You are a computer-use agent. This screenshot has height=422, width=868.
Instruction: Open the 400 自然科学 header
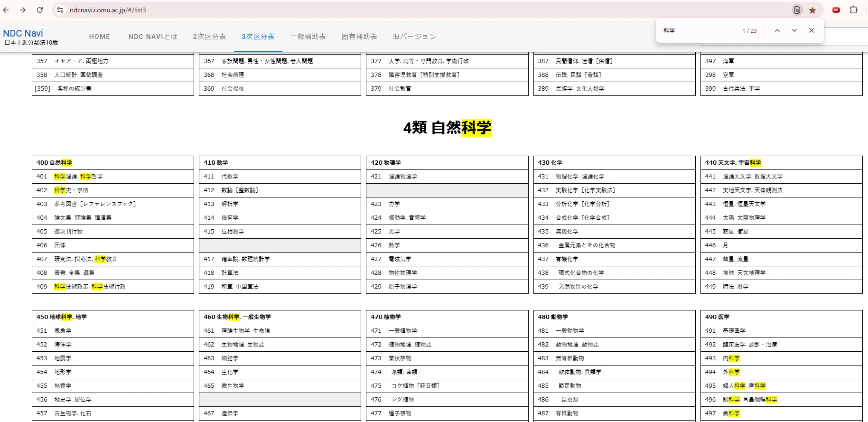[x=113, y=162]
